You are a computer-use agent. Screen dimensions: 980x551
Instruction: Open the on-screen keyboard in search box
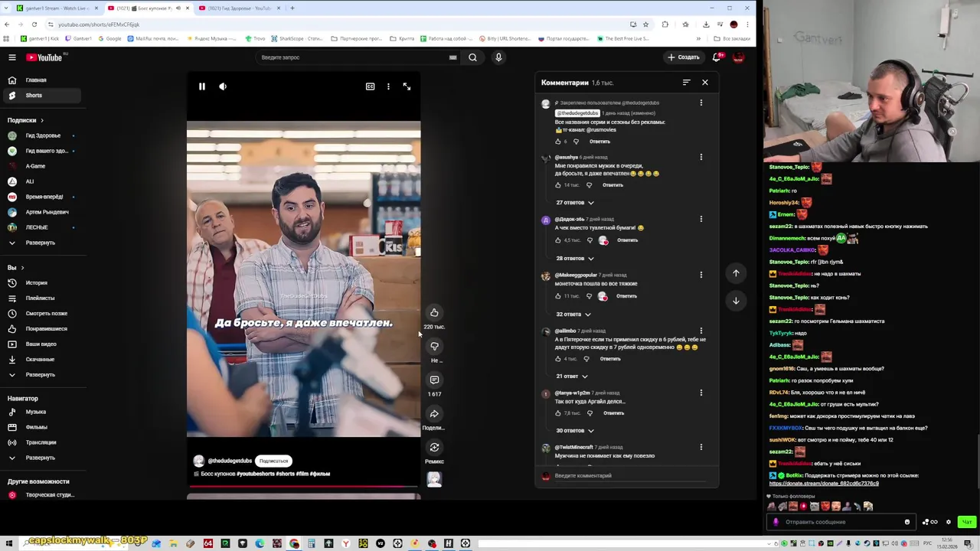coord(452,57)
